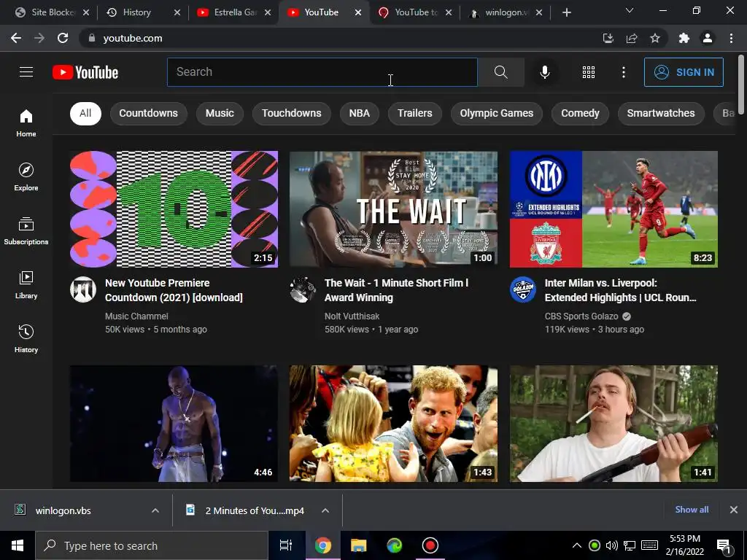Click Show all downloads
The image size is (747, 560).
click(x=692, y=510)
